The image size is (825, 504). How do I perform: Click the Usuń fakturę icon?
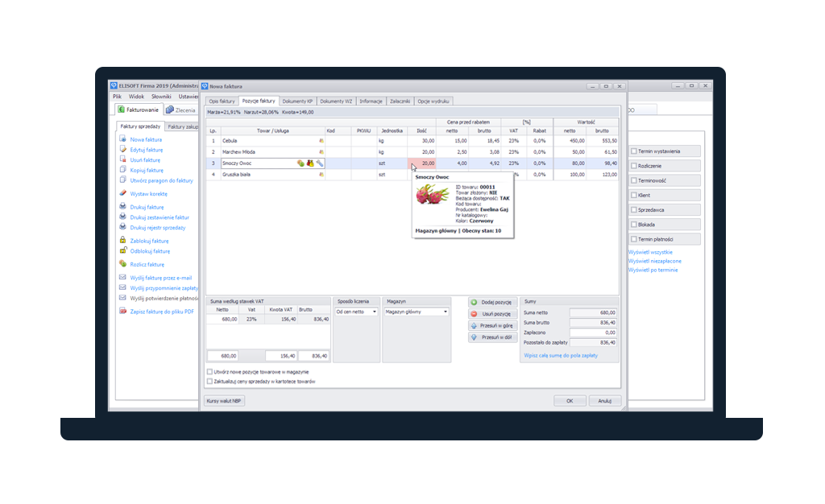click(122, 160)
